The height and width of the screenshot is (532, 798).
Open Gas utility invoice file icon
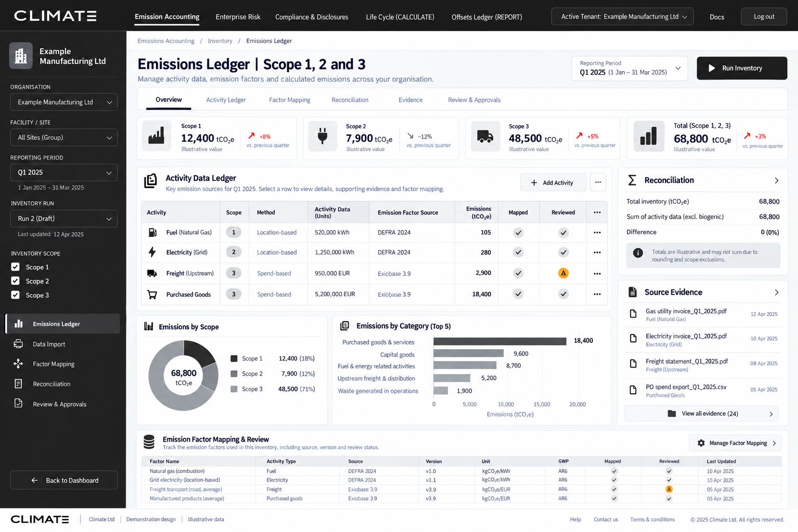coord(633,314)
